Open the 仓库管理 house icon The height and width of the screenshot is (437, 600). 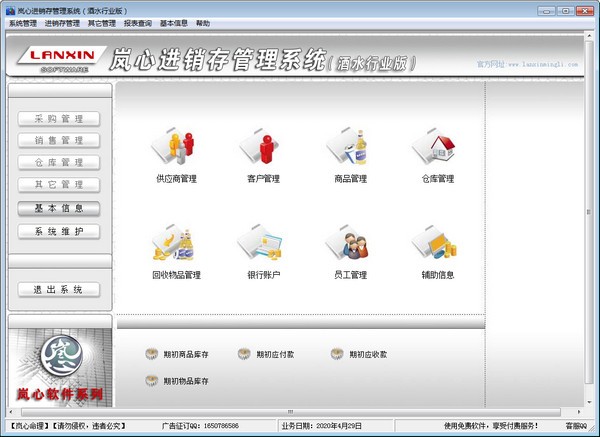(x=434, y=147)
